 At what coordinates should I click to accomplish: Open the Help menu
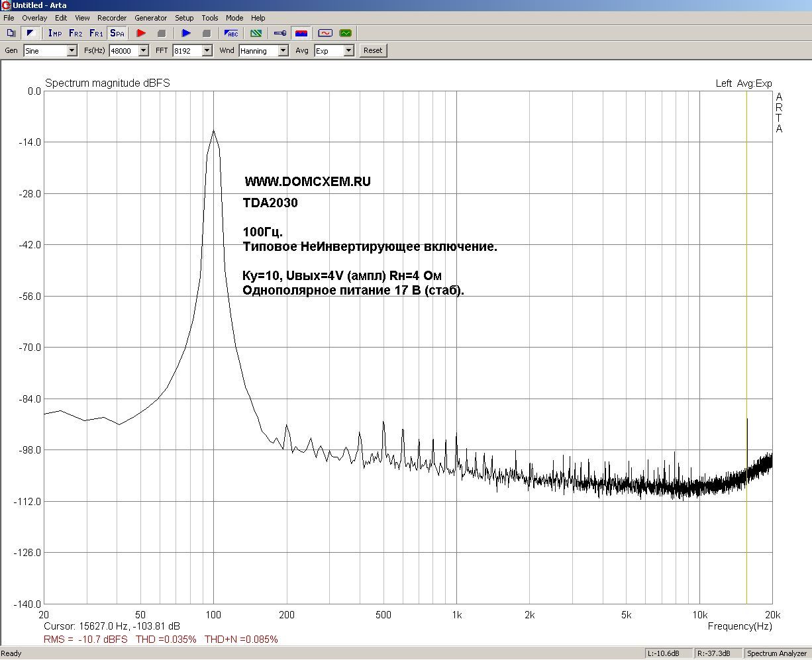[x=258, y=18]
